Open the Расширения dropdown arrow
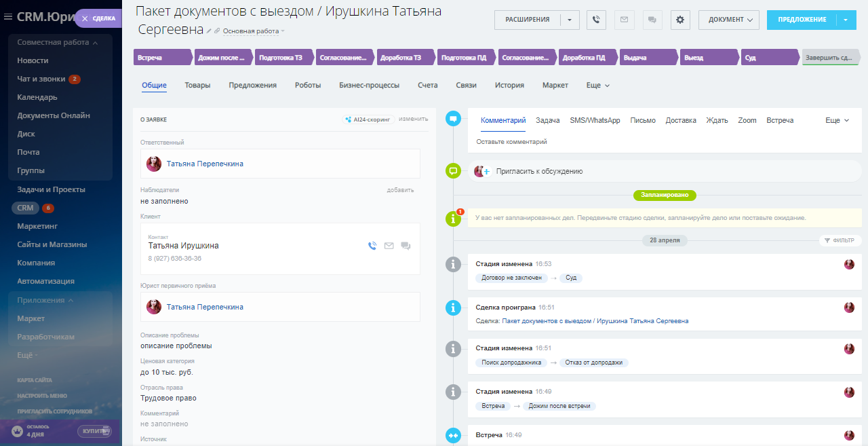The image size is (868, 446). pyautogui.click(x=570, y=20)
